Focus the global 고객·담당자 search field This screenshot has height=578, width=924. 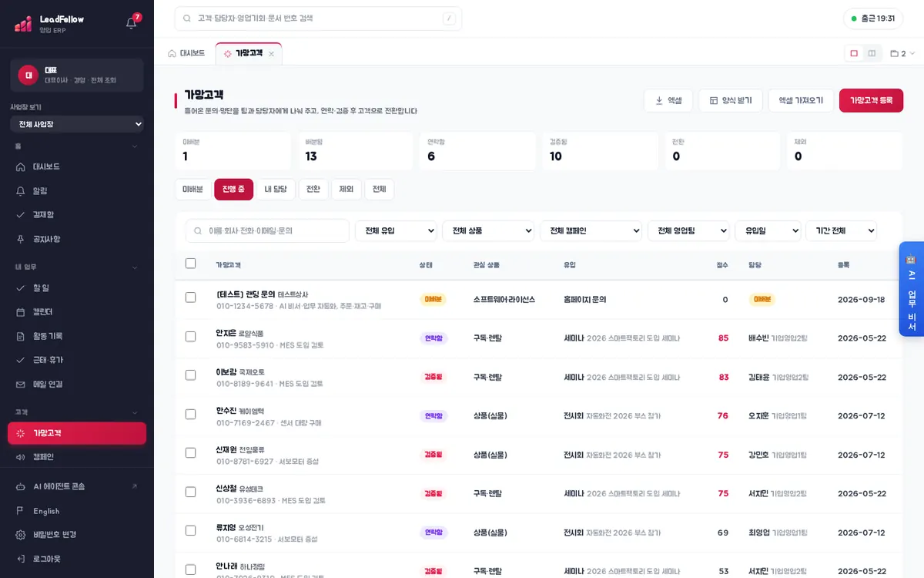pyautogui.click(x=318, y=18)
